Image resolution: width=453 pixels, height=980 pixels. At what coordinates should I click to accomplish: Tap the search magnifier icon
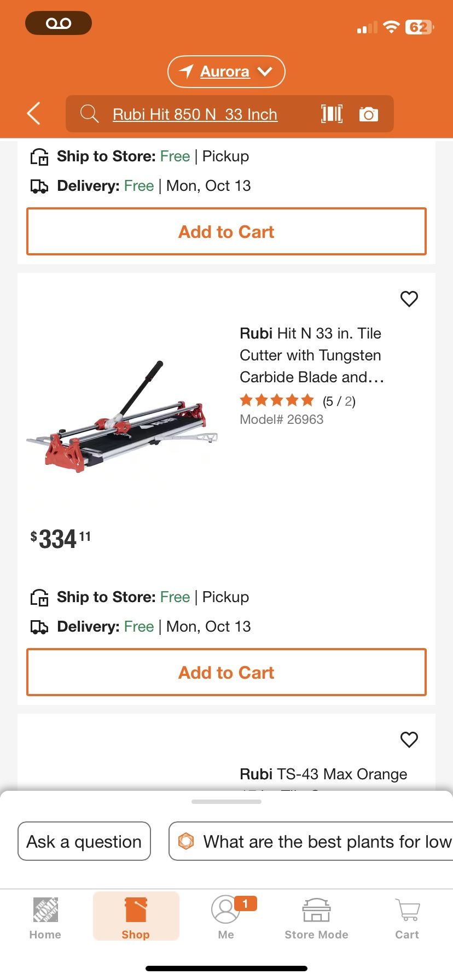(x=89, y=114)
